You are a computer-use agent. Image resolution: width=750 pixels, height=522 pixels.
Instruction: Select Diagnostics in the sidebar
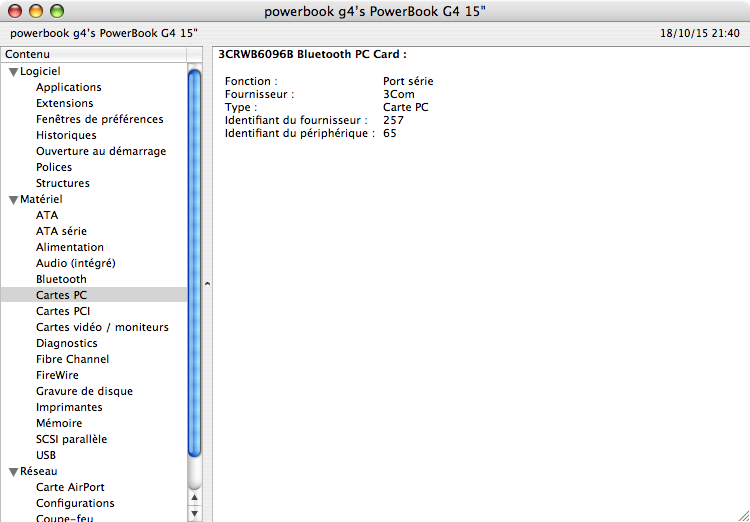tap(66, 343)
